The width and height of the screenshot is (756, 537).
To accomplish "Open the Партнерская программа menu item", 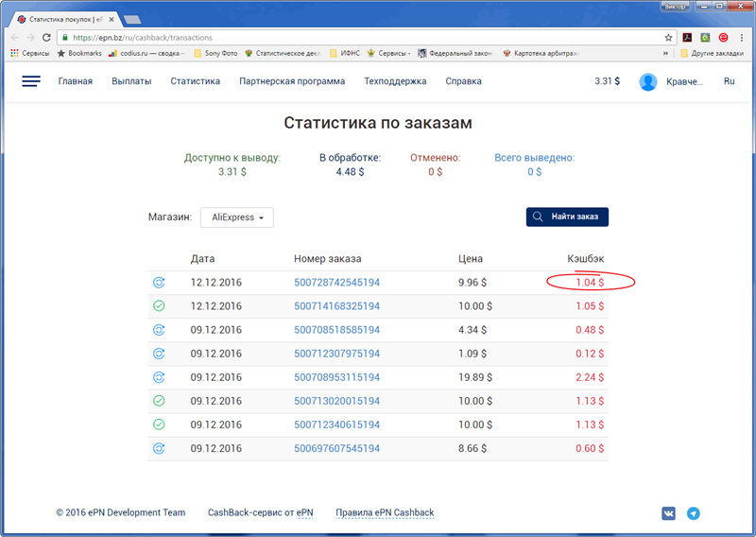I will tap(292, 81).
